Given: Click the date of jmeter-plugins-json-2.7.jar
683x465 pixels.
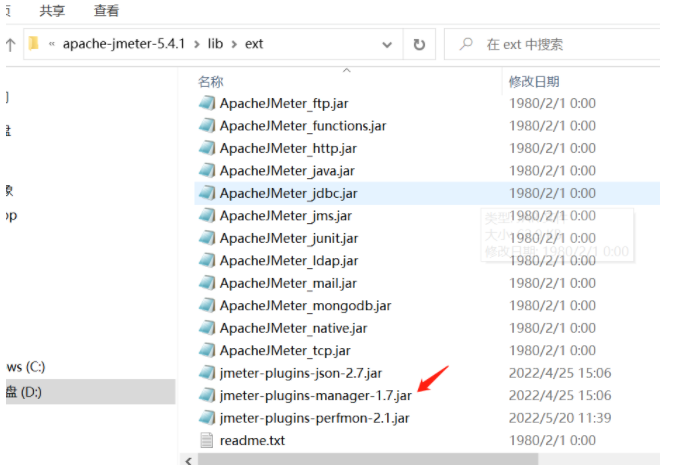Looking at the screenshot, I should pyautogui.click(x=560, y=373).
